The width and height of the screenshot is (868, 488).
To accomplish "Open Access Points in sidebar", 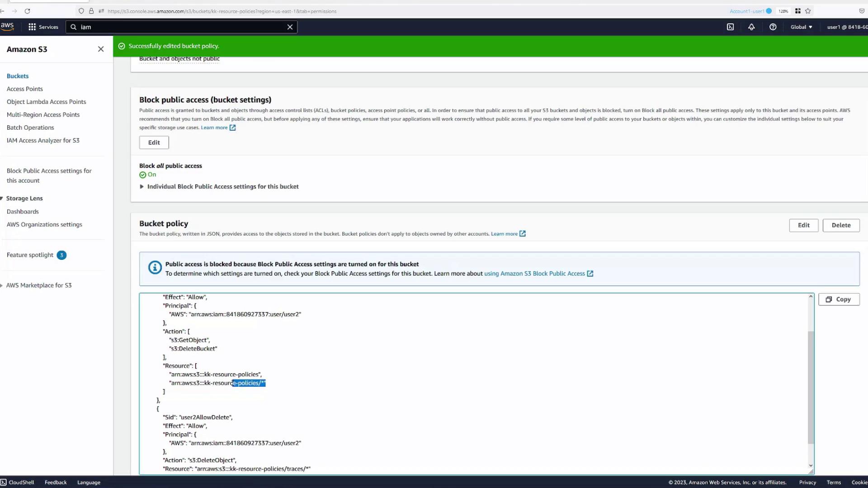I will [x=25, y=89].
